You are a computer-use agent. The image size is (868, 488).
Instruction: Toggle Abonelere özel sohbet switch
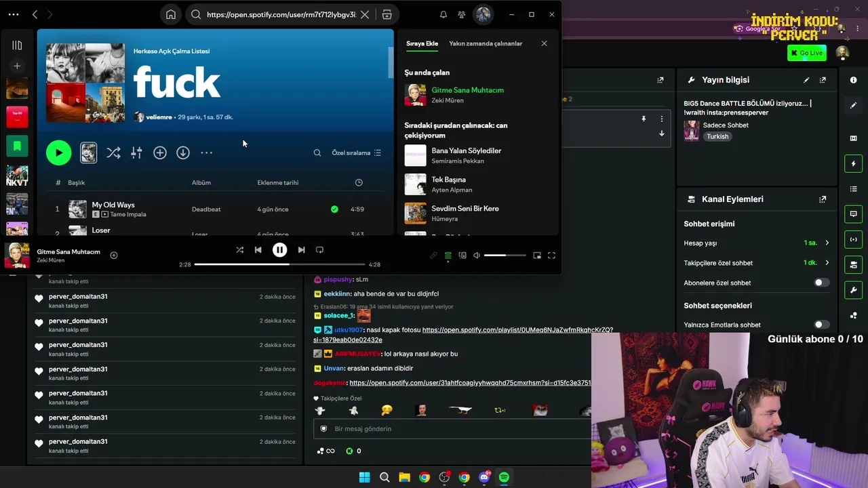821,283
